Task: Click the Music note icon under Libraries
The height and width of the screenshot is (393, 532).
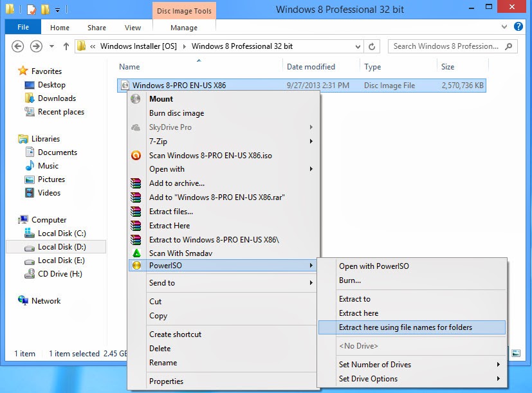Action: tap(30, 165)
